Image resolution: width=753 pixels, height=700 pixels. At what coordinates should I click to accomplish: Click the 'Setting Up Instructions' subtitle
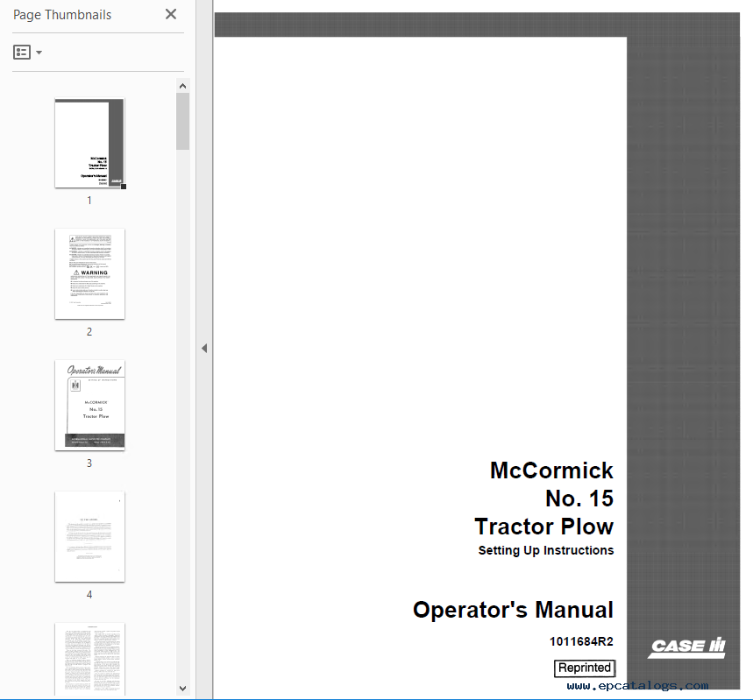coord(546,550)
